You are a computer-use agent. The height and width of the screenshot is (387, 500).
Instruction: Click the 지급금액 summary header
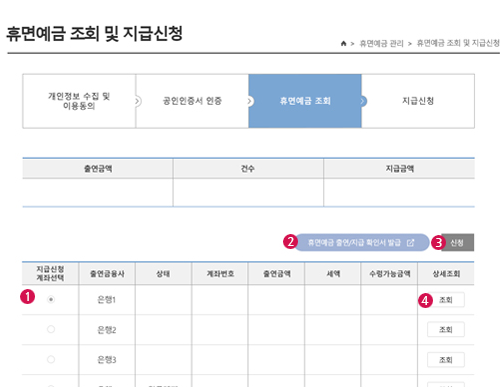[x=399, y=169]
